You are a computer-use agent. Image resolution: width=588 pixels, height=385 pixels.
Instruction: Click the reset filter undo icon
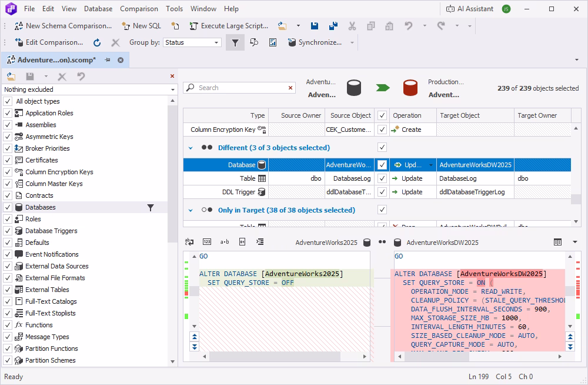coord(81,77)
